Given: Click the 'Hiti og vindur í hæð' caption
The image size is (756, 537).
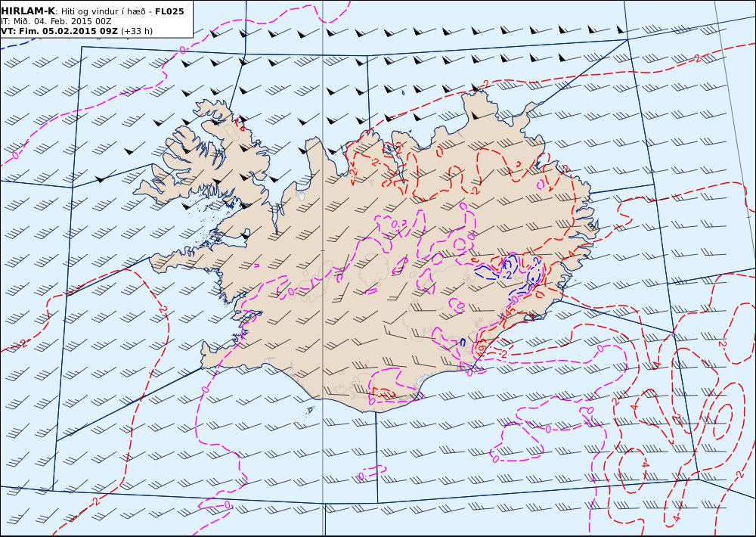Looking at the screenshot, I should 103,11.
